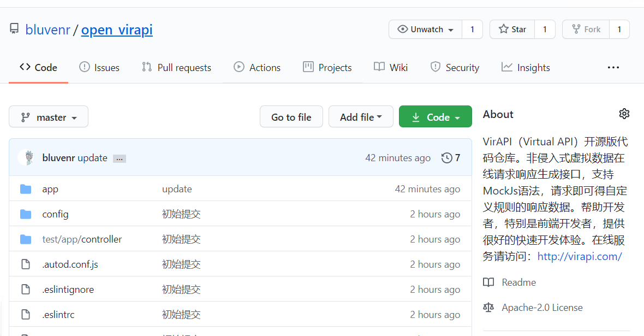The image size is (644, 336).
Task: Open the bluvenr owner link
Action: point(47,30)
